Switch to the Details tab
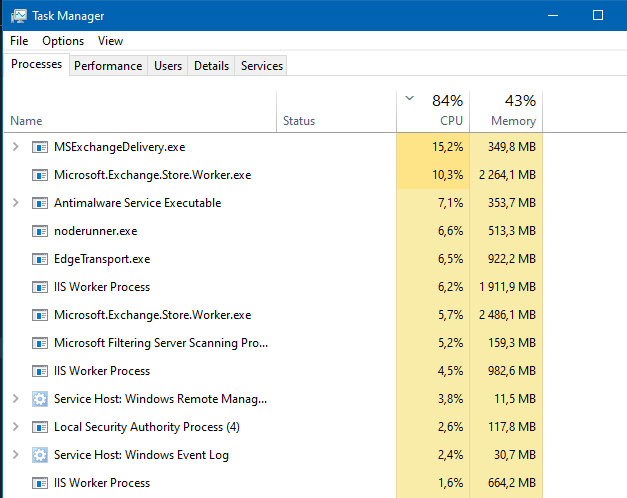Viewport: 627px width, 498px height. (x=211, y=66)
